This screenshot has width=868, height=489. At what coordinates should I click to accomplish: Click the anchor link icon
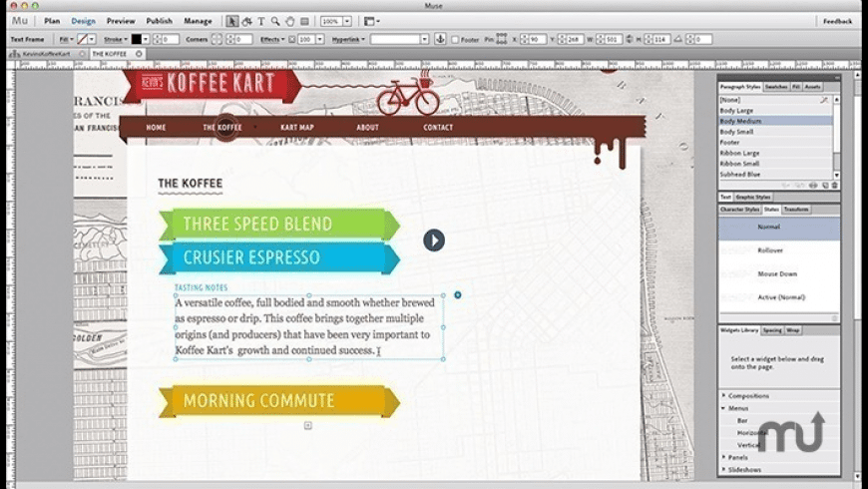point(440,39)
